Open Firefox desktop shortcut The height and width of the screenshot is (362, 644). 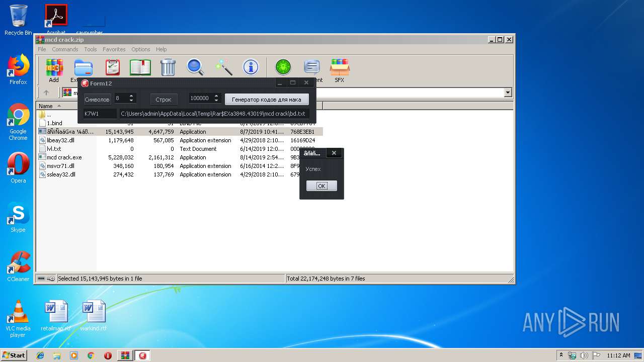coord(18,69)
